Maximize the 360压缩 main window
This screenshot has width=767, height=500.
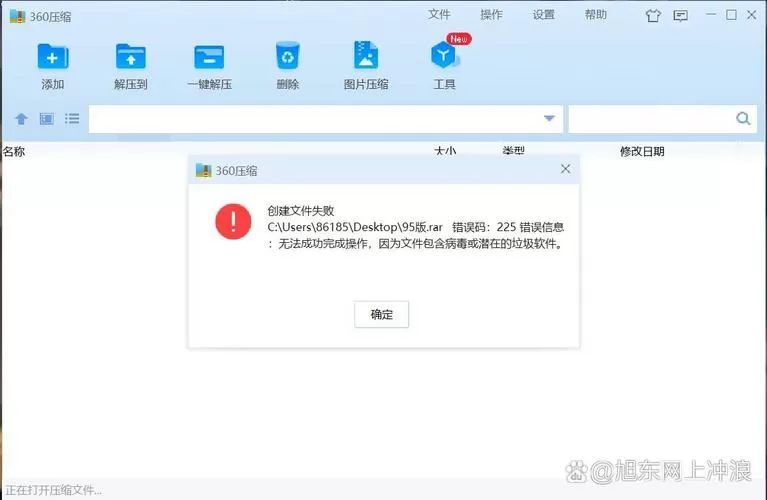click(731, 15)
